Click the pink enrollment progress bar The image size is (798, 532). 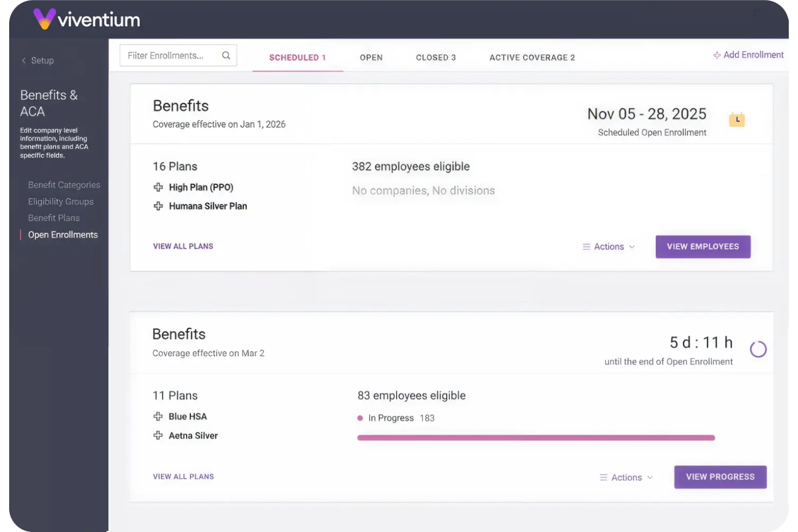(x=536, y=438)
